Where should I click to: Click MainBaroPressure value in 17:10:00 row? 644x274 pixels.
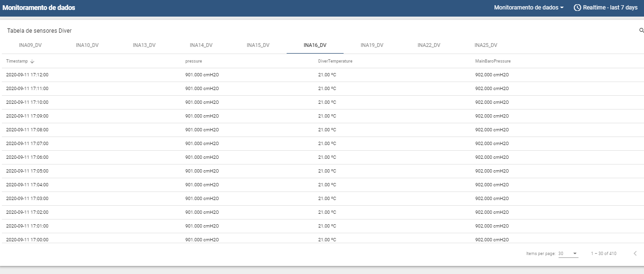tap(492, 102)
